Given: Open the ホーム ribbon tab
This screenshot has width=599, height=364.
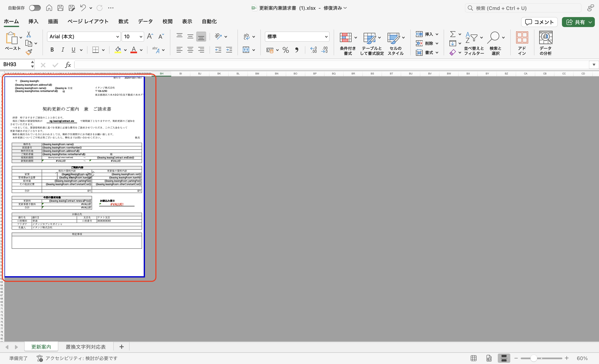Looking at the screenshot, I should tap(11, 21).
